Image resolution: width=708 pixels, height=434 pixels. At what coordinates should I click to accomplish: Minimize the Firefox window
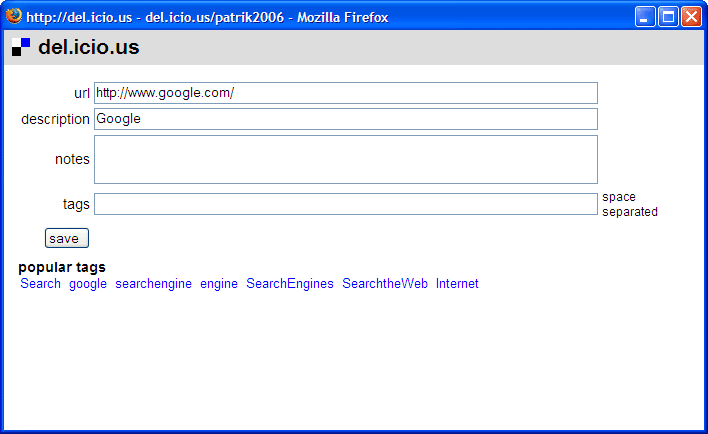(x=645, y=17)
